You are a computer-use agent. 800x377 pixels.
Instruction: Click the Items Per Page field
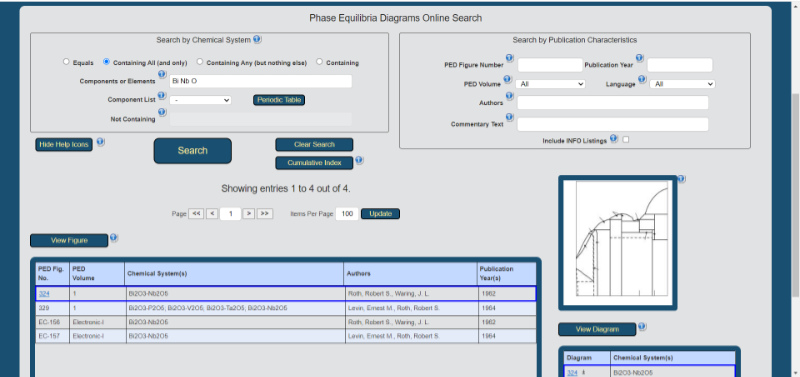347,214
